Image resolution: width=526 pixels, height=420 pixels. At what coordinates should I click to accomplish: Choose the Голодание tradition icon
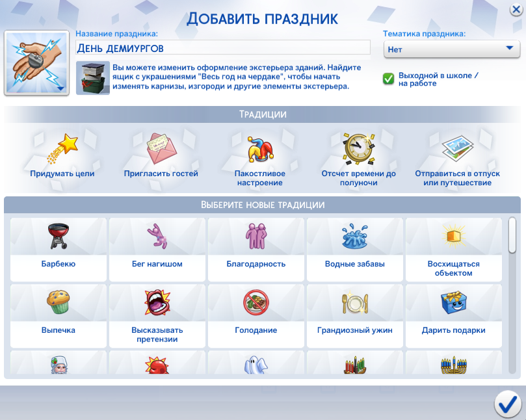[256, 302]
